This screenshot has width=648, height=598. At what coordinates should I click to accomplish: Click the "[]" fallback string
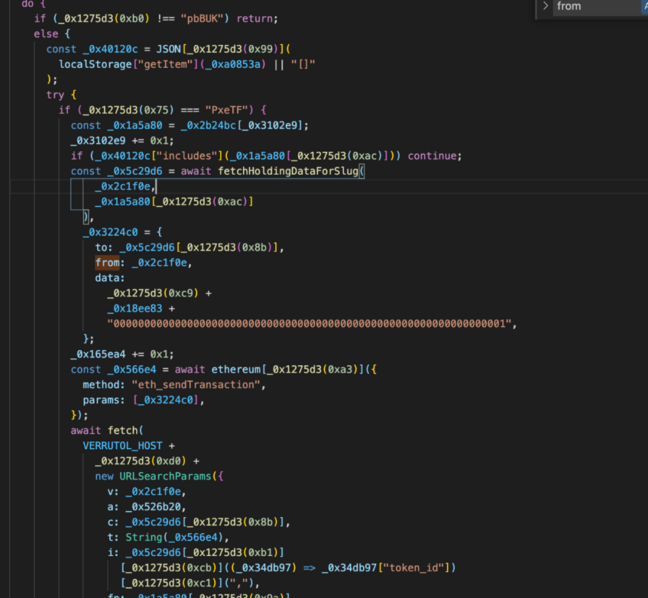click(x=303, y=64)
